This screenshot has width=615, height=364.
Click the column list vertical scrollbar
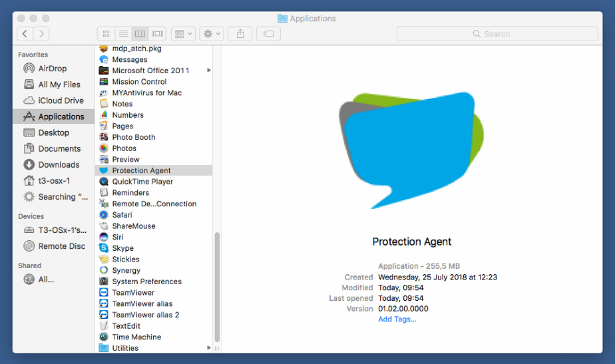click(217, 287)
